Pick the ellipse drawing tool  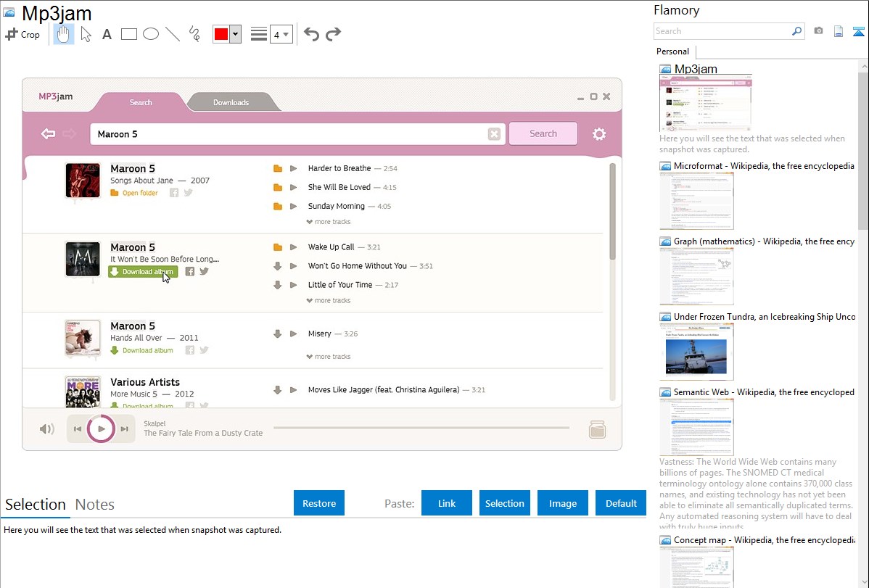coord(151,34)
